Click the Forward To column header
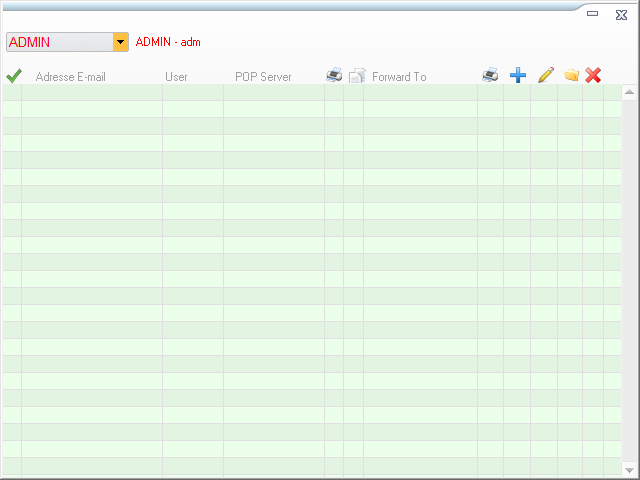The height and width of the screenshot is (480, 640). (x=399, y=77)
